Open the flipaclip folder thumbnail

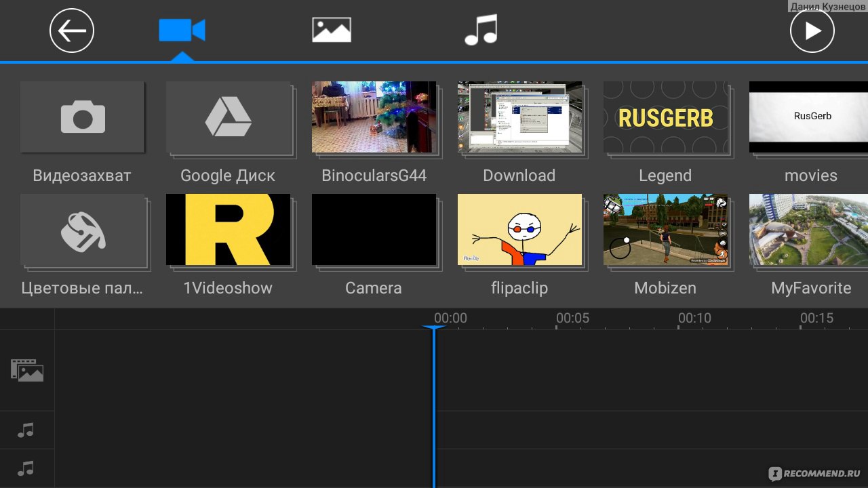[519, 230]
